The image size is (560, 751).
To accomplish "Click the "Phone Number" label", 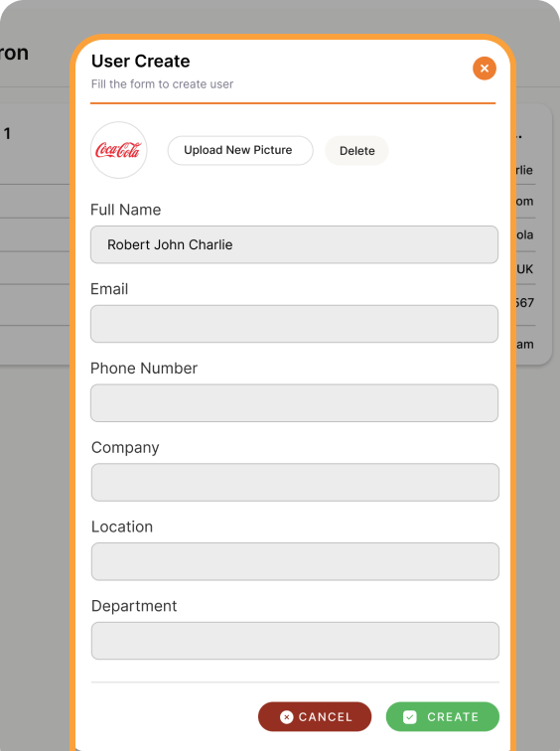I will pyautogui.click(x=144, y=369).
